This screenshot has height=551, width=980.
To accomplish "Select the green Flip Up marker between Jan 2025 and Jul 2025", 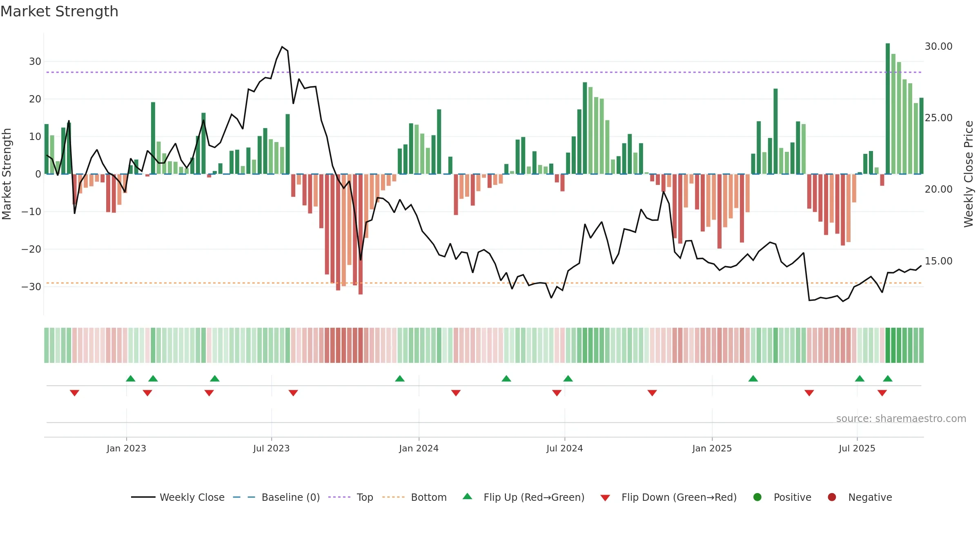I will pos(753,378).
